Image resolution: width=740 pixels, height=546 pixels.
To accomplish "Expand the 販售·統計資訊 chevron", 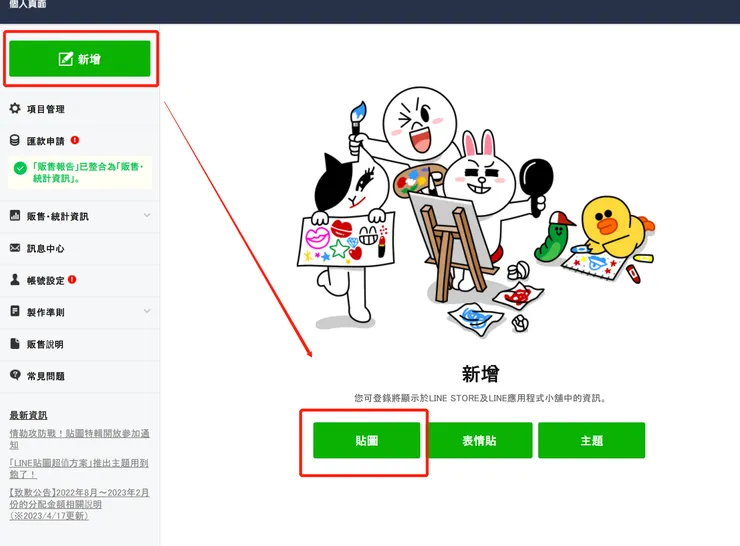I will point(147,215).
